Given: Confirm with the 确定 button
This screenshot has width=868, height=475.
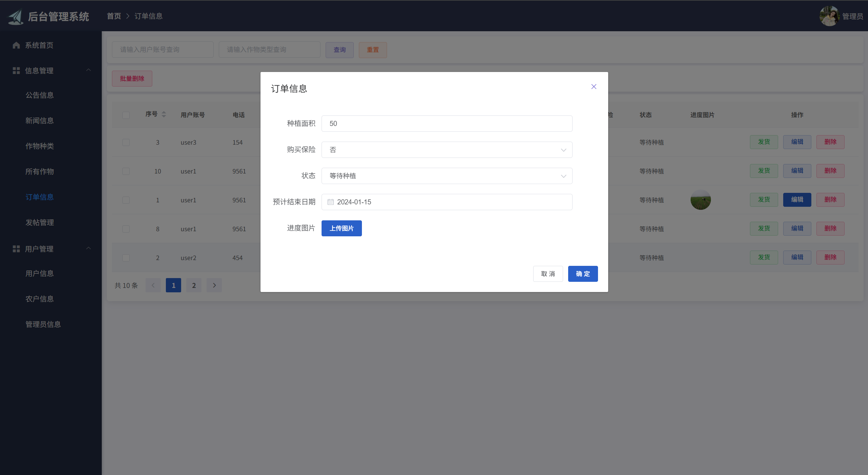Looking at the screenshot, I should (582, 274).
